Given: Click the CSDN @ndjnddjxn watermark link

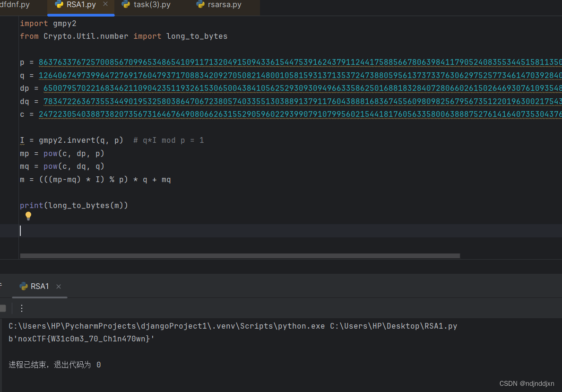Looking at the screenshot, I should point(526,383).
